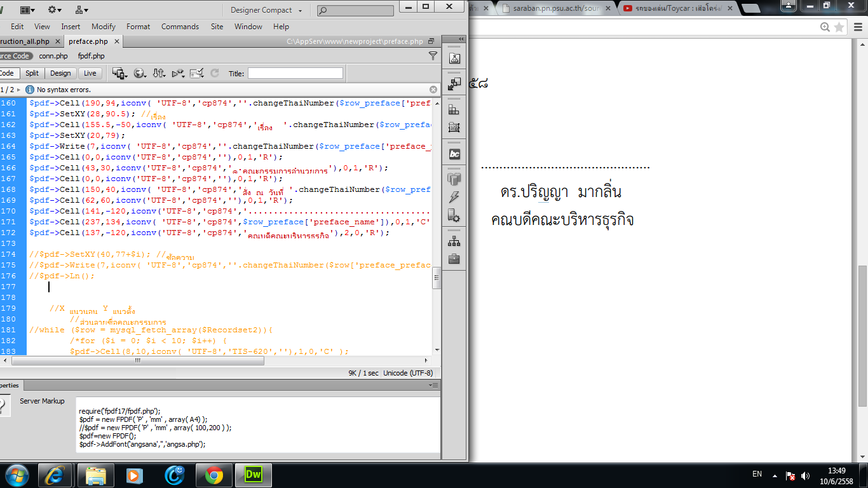Click the volume icon in system tray
868x488 pixels.
click(x=806, y=475)
